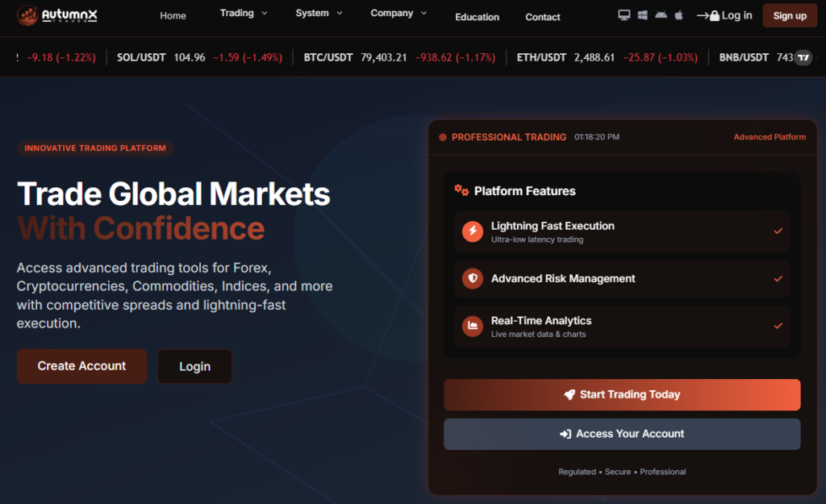This screenshot has width=826, height=504.
Task: Click Log in in the header
Action: tap(724, 16)
